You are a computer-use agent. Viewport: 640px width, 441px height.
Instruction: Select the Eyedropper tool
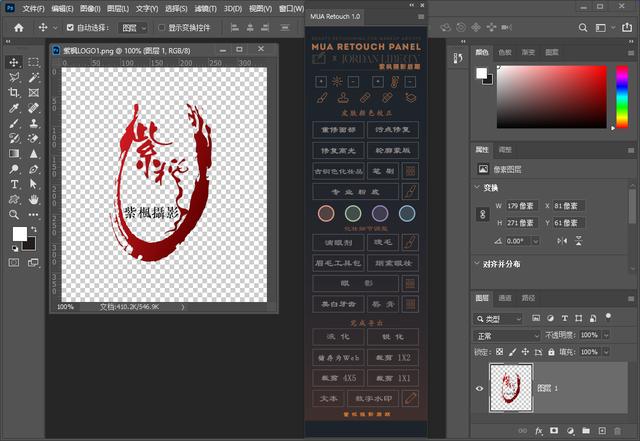[x=14, y=108]
